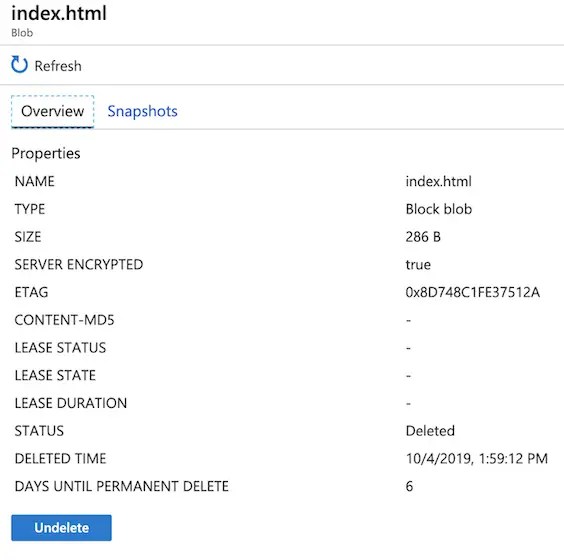Open the Snapshots tab
564x560 pixels.
point(142,111)
